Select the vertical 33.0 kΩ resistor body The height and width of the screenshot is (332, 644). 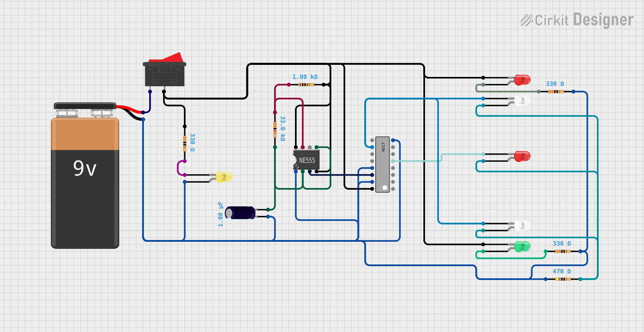pos(275,129)
